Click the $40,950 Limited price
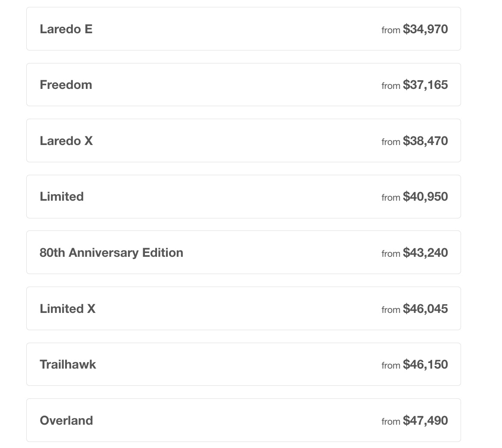Image resolution: width=502 pixels, height=448 pixels. click(425, 196)
